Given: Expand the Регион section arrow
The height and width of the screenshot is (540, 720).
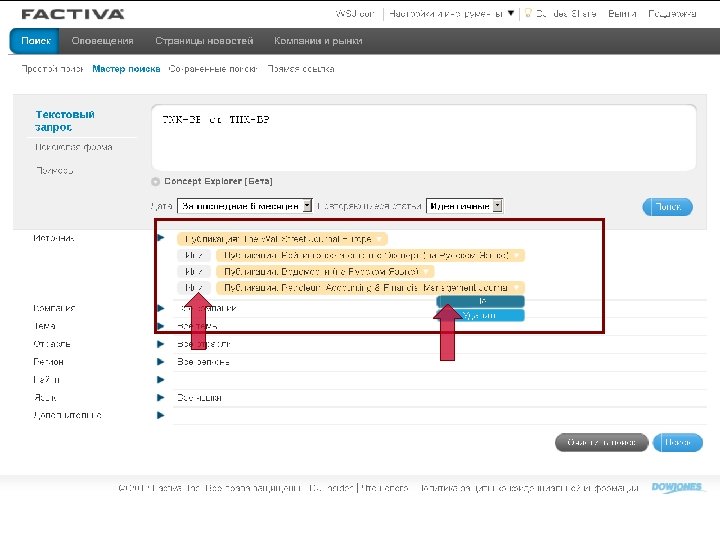Looking at the screenshot, I should point(161,362).
